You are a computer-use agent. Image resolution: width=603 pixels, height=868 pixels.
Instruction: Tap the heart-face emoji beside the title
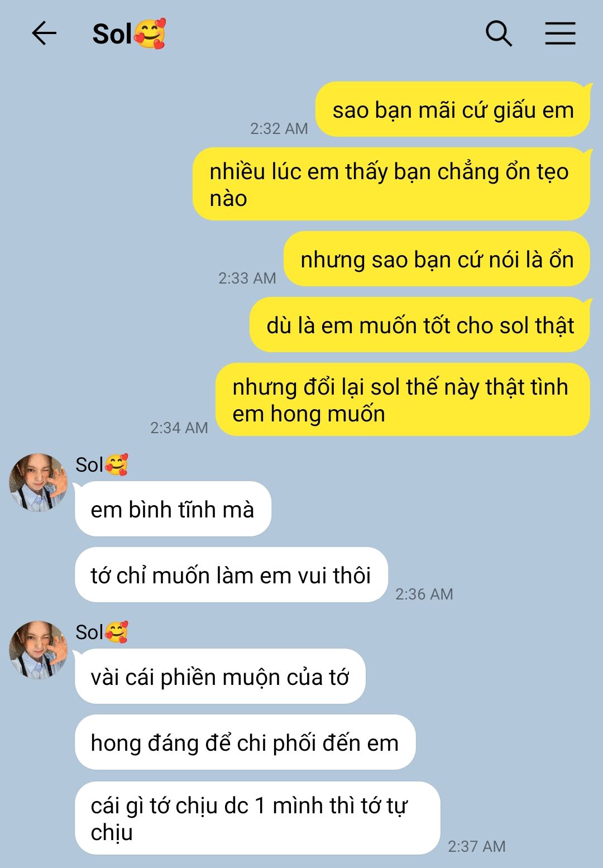pyautogui.click(x=150, y=33)
